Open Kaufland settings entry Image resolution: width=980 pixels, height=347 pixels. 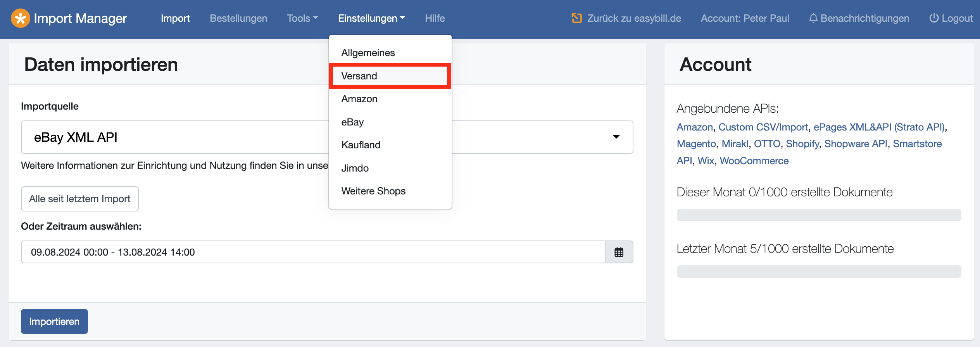[x=361, y=145]
